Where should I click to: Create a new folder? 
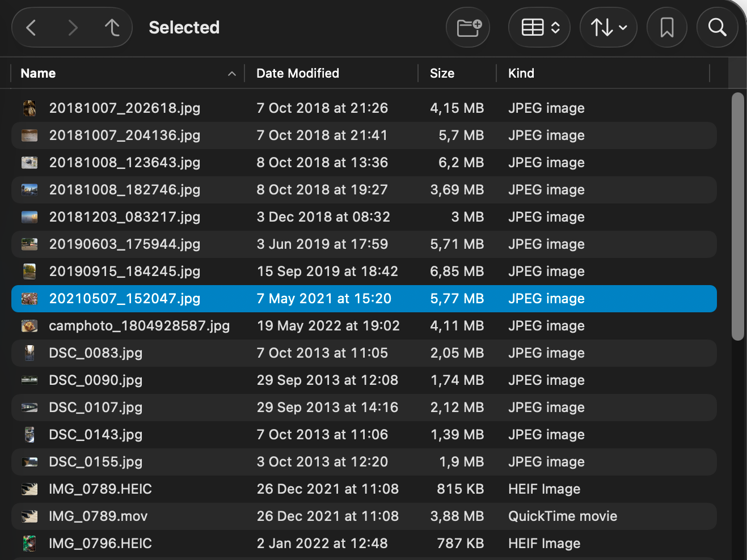coord(469,27)
